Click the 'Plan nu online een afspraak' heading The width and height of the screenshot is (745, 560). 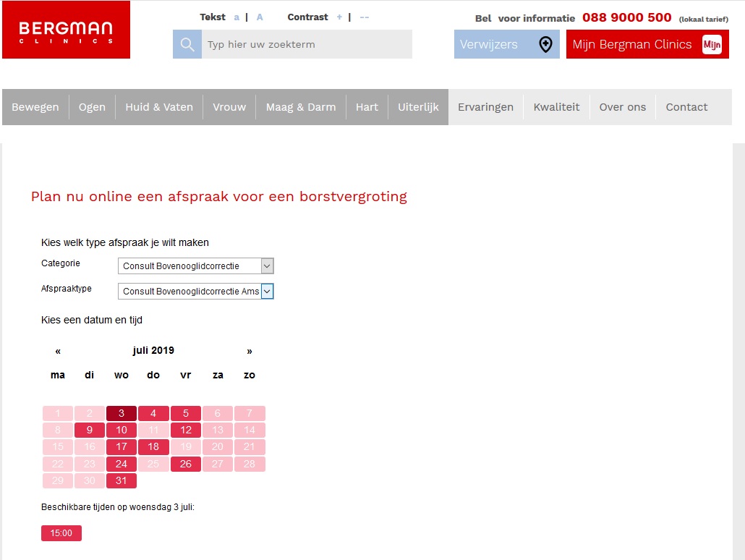point(219,196)
